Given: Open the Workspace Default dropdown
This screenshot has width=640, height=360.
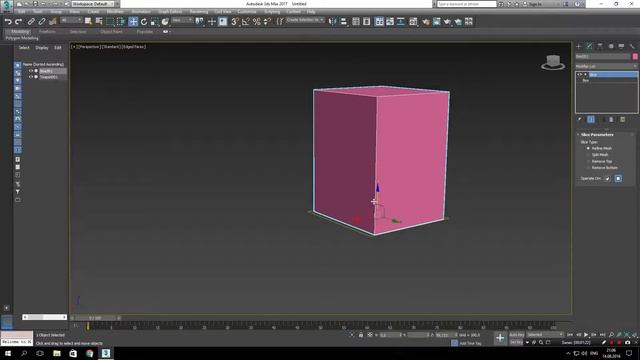Looking at the screenshot, I should click(92, 4).
